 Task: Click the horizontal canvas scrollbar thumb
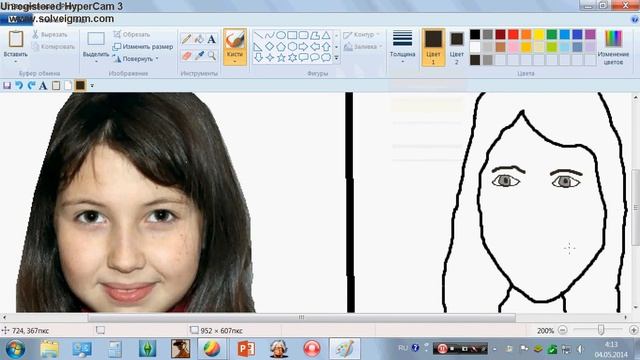[x=301, y=317]
